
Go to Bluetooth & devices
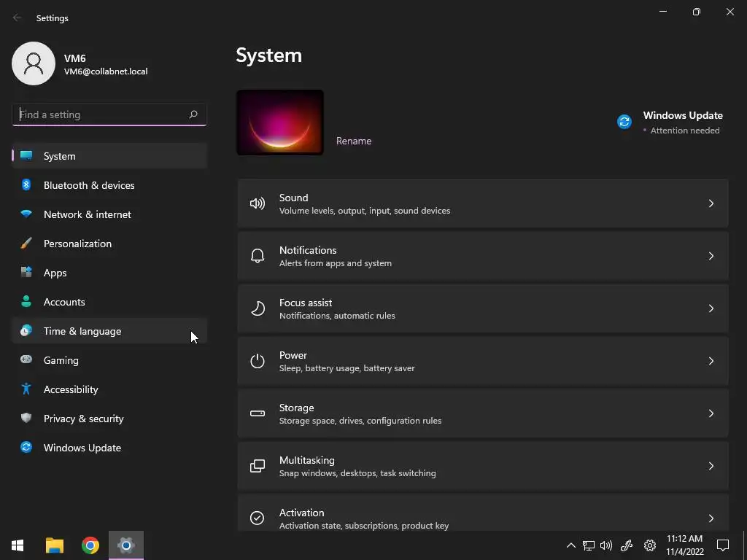(x=109, y=184)
